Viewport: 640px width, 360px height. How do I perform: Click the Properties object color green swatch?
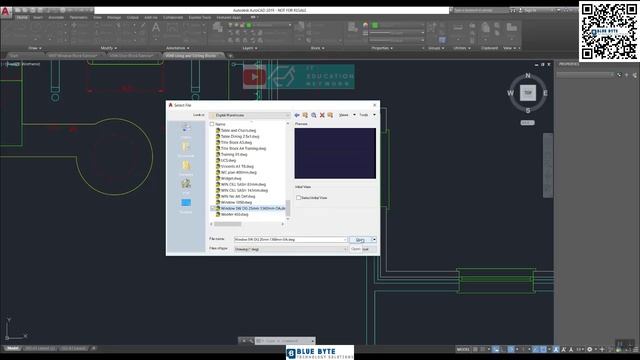pos(375,25)
